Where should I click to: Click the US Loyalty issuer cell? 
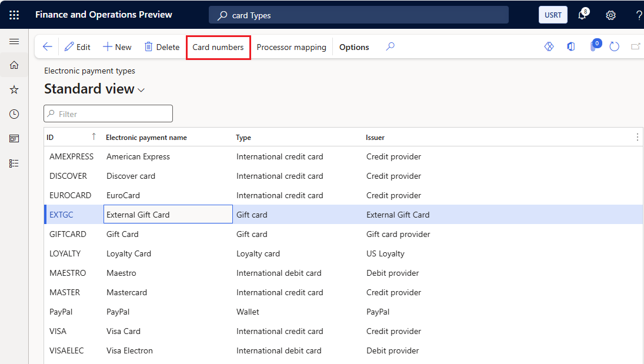tap(385, 253)
